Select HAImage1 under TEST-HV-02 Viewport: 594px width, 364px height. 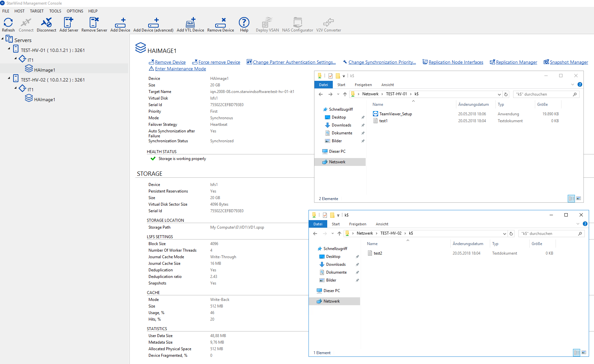click(44, 99)
